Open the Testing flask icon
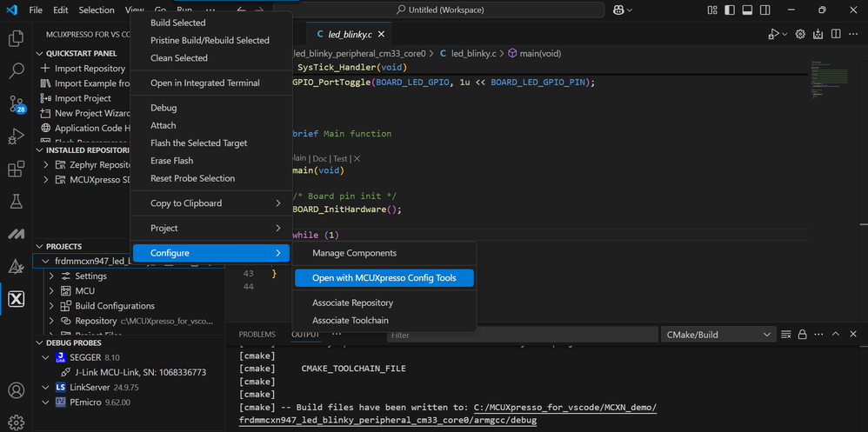 coord(16,202)
